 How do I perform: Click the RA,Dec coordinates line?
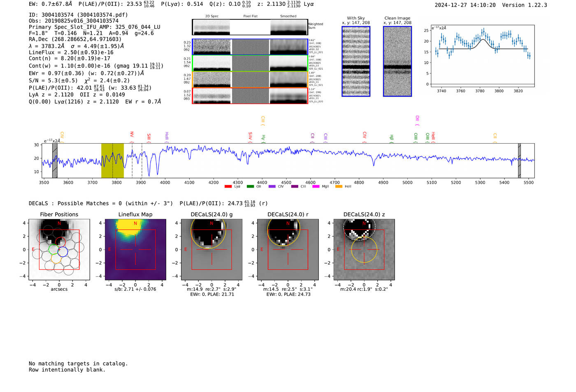[75, 39]
